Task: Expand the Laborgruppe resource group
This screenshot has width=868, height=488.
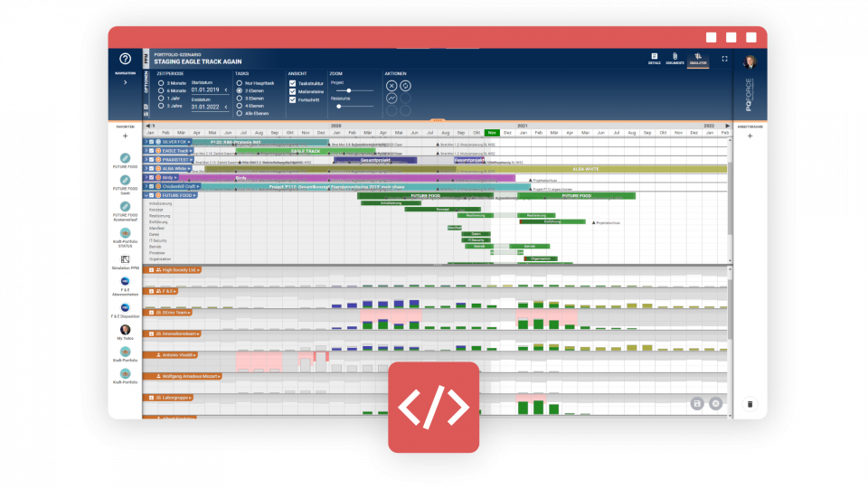Action: coord(151,398)
